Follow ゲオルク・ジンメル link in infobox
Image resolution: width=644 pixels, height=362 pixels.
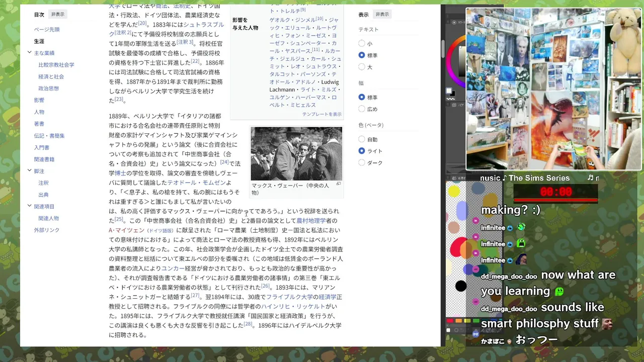point(292,20)
